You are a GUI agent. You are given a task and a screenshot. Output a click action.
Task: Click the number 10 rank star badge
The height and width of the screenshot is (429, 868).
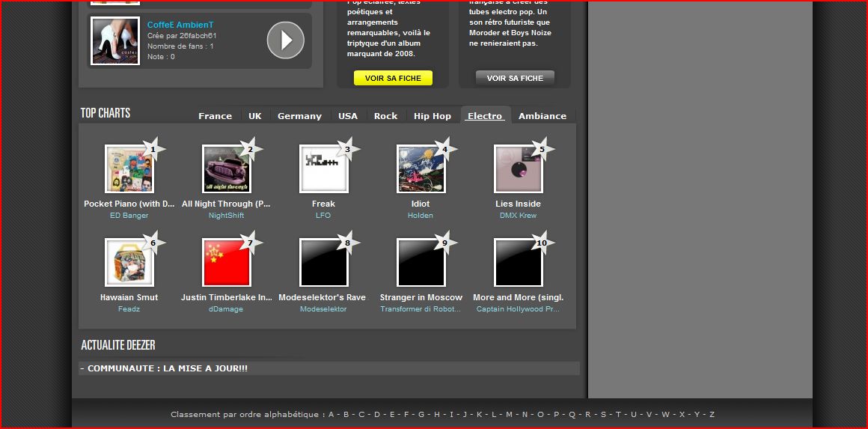click(x=542, y=243)
